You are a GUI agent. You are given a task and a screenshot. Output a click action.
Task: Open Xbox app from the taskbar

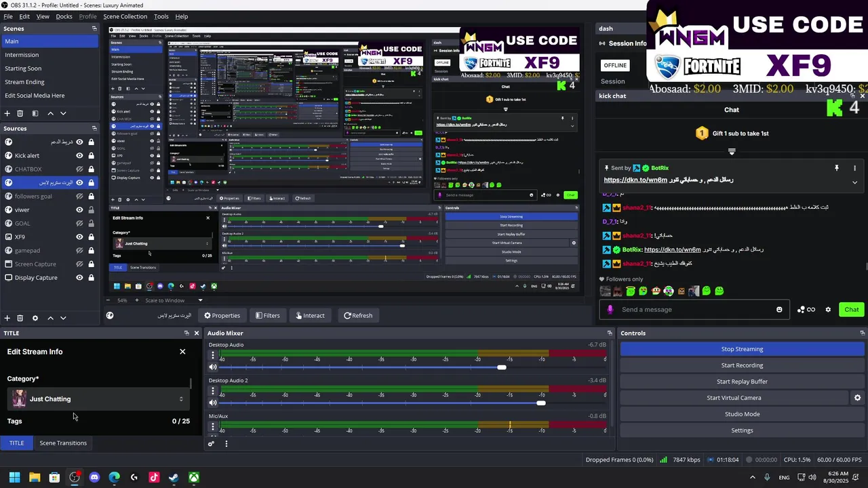(194, 477)
